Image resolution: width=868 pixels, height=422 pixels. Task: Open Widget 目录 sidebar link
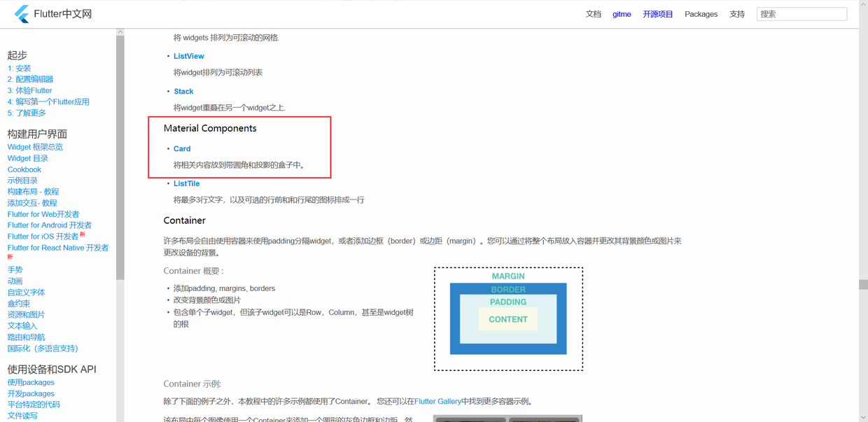[x=28, y=158]
